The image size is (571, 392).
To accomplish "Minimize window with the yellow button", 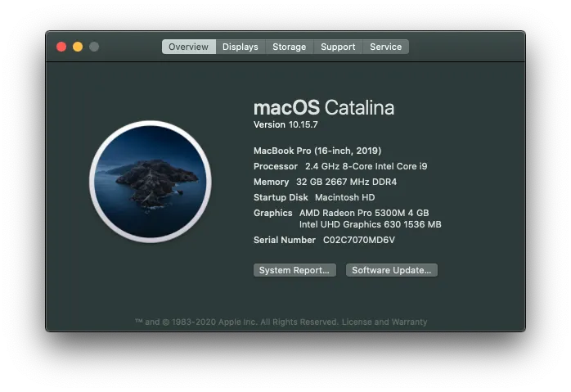I will click(x=78, y=47).
